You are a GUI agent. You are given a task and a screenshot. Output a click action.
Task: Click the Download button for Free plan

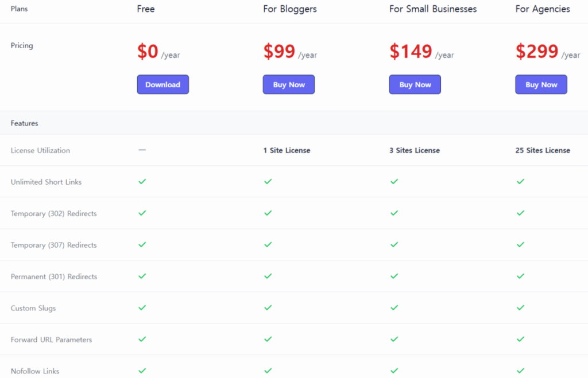click(163, 84)
